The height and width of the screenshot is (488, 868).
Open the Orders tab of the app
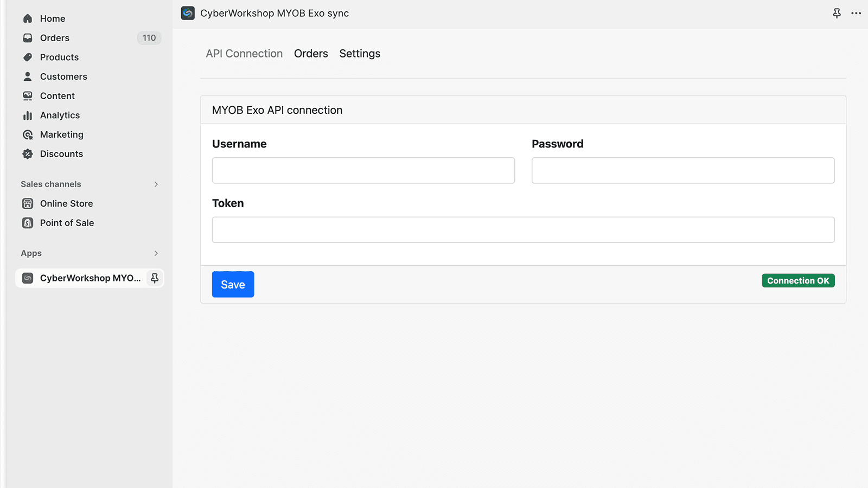coord(311,53)
